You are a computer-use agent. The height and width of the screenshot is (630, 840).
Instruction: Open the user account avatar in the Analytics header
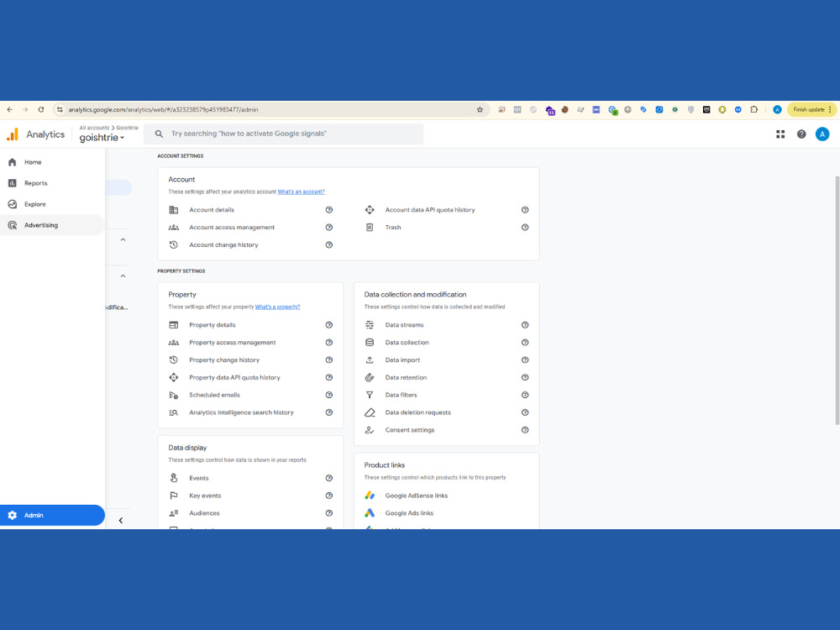pos(822,134)
